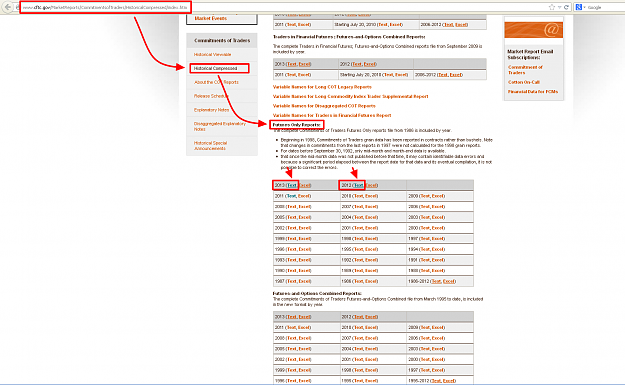Download 2001 Text in Futures-and-Options Combined table
625x385 pixels.
tap(358, 359)
